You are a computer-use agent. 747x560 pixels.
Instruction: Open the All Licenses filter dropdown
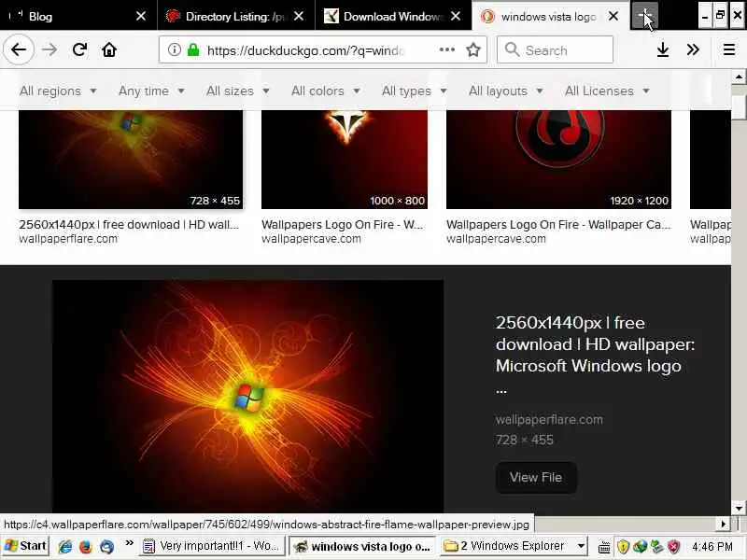click(607, 91)
